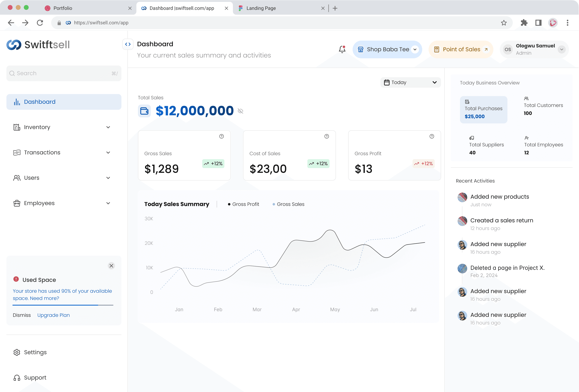Click the used space progress bar
Screen dimensions: 579x392
(63, 305)
